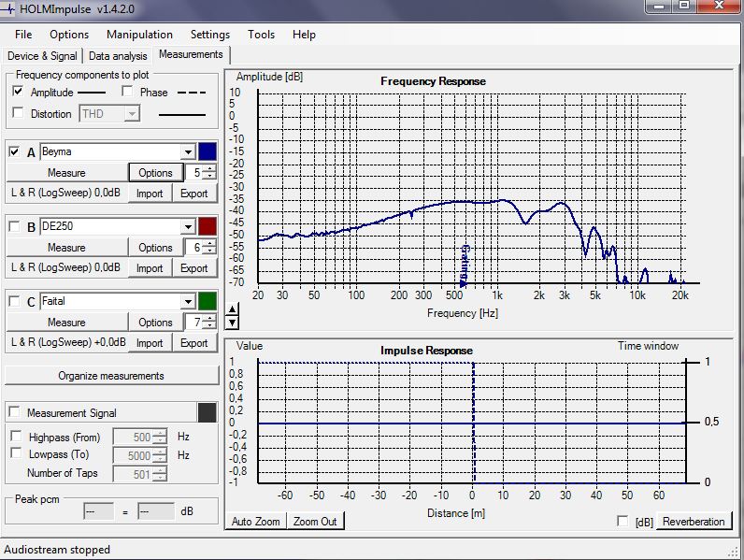Select the Measurements tab
This screenshot has width=744, height=560.
pyautogui.click(x=191, y=54)
